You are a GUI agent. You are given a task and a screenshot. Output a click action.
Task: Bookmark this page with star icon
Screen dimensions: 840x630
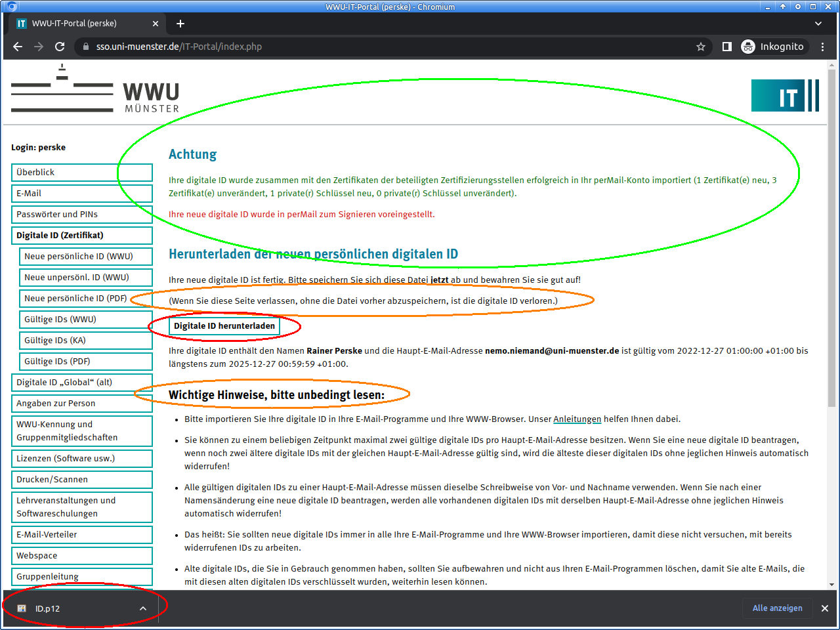click(x=701, y=47)
